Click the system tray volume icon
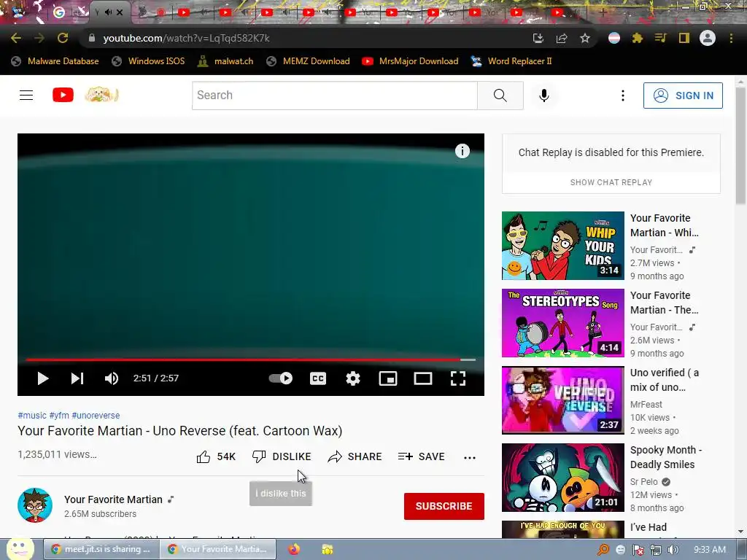This screenshot has height=560, width=747. point(673,550)
